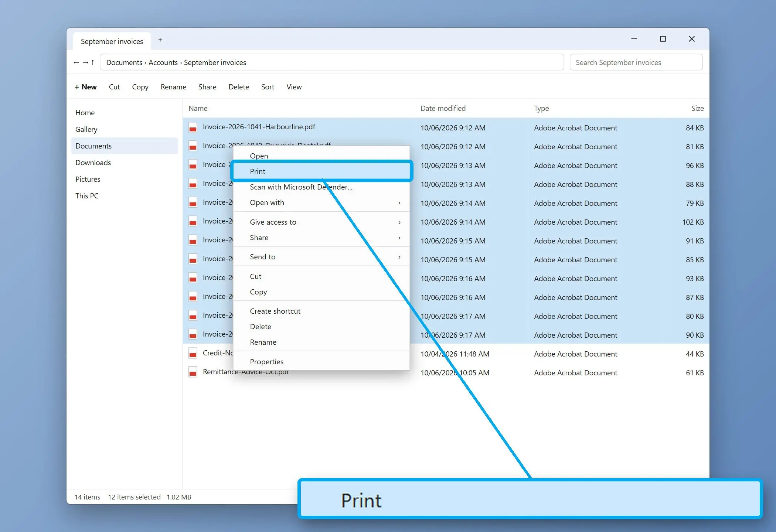Open Home in the sidebar
Image resolution: width=776 pixels, height=532 pixels.
tap(124, 113)
